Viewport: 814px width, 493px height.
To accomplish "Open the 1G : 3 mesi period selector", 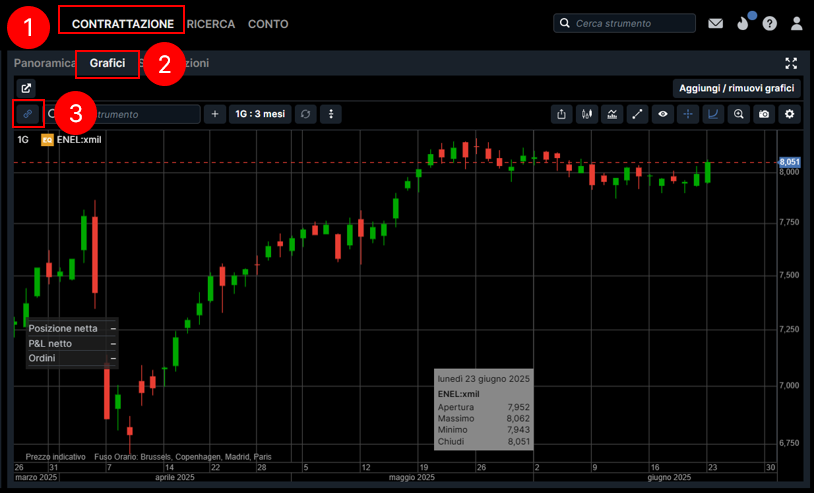I will click(260, 114).
